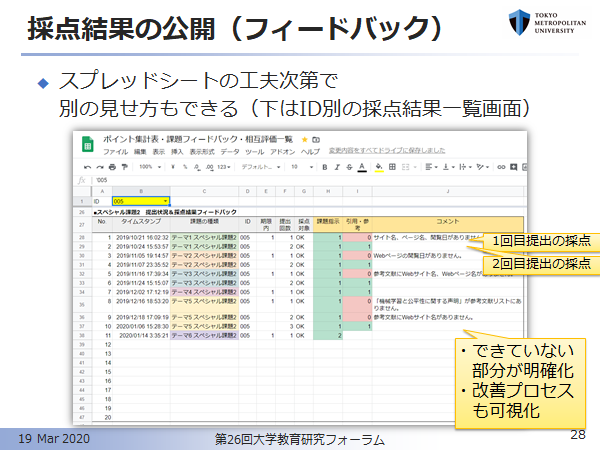600x450 pixels.
Task: Select row header 27
Action: pyautogui.click(x=82, y=225)
